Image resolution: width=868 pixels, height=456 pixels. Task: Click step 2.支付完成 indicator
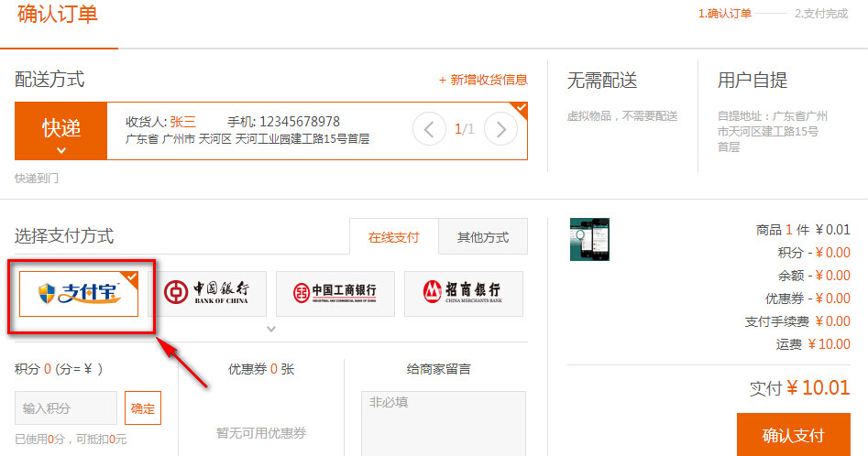[x=821, y=14]
